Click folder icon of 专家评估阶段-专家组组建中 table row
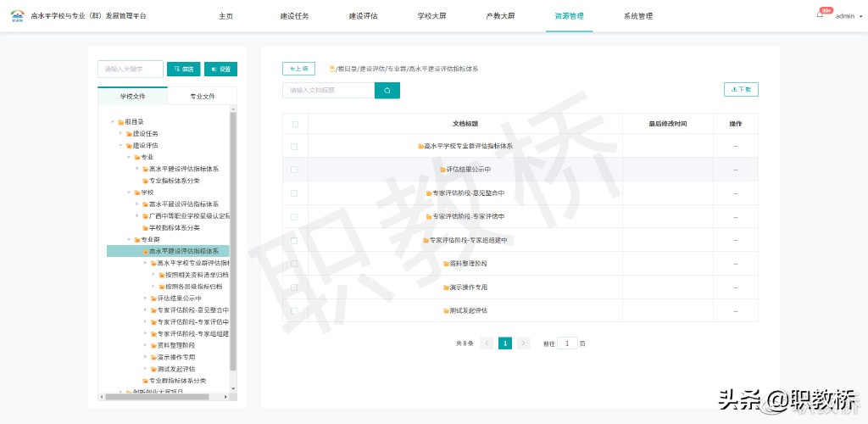Screen dimensions: 868x424 coord(426,240)
